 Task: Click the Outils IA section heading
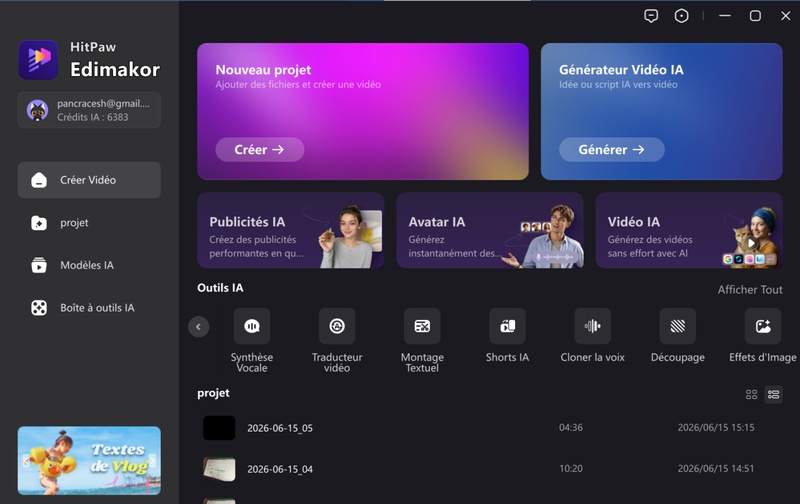tap(220, 288)
